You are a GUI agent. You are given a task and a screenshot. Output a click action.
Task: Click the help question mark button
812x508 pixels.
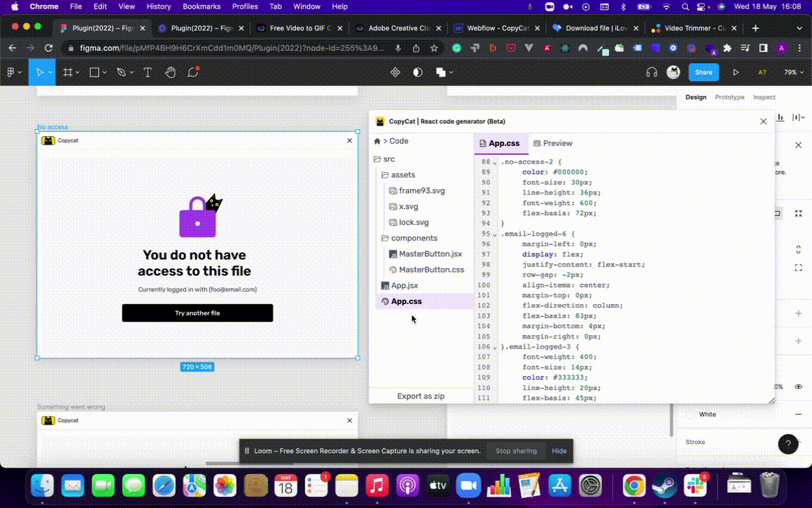(x=788, y=445)
